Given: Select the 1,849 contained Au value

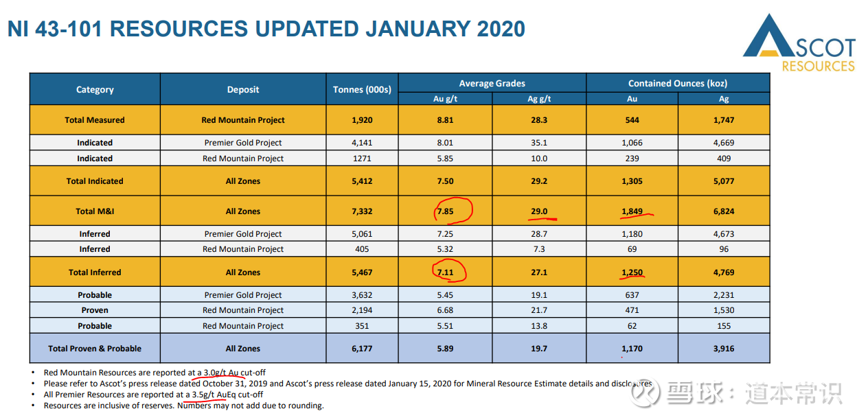Looking at the screenshot, I should pos(632,211).
